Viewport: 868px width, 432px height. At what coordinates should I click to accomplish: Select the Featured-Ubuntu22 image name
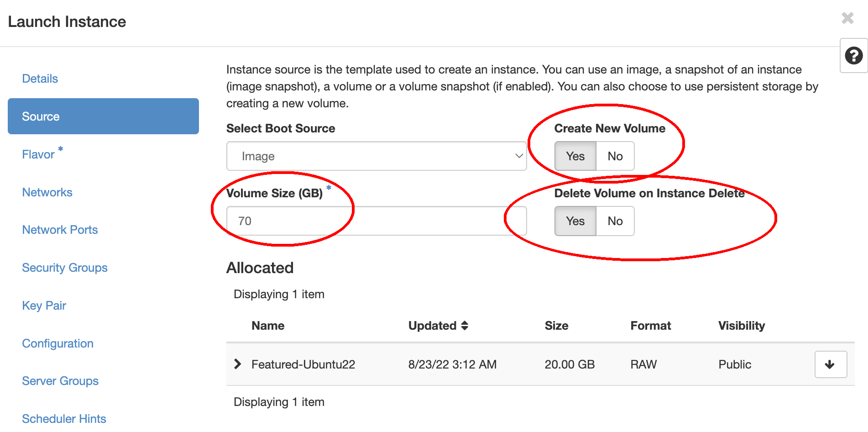[303, 364]
